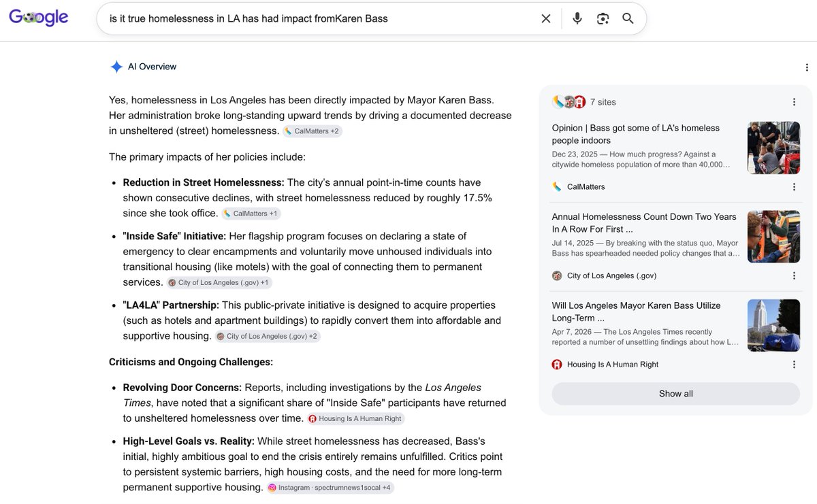This screenshot has width=817, height=504.
Task: Click 'The primary impacts of her policies include:' line
Action: pyautogui.click(x=207, y=157)
